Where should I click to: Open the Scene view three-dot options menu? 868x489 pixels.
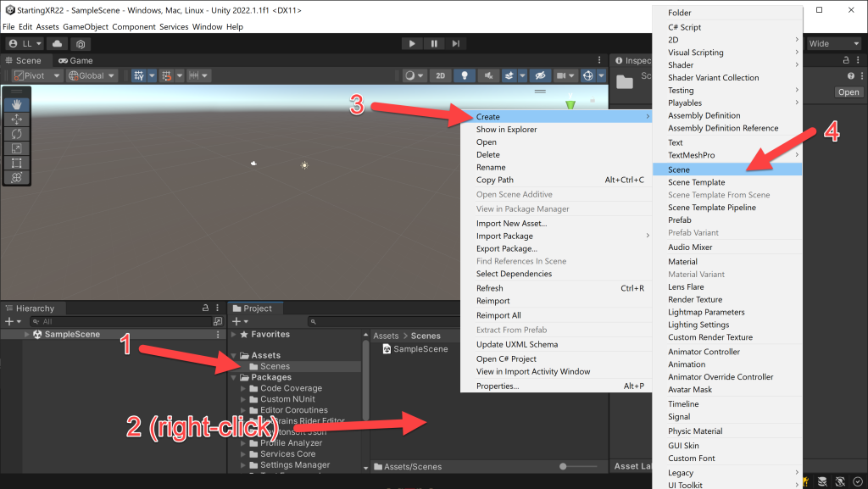point(599,59)
